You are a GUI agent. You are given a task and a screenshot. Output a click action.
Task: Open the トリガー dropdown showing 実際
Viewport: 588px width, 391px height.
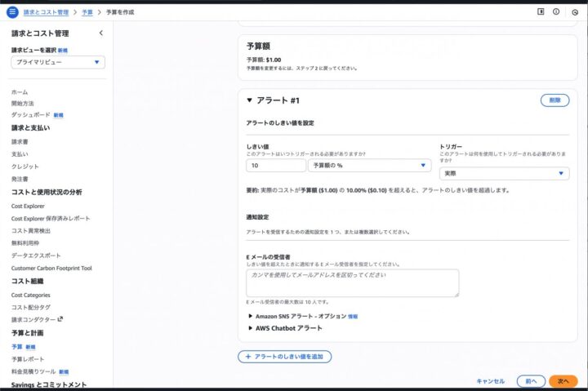[x=504, y=173]
